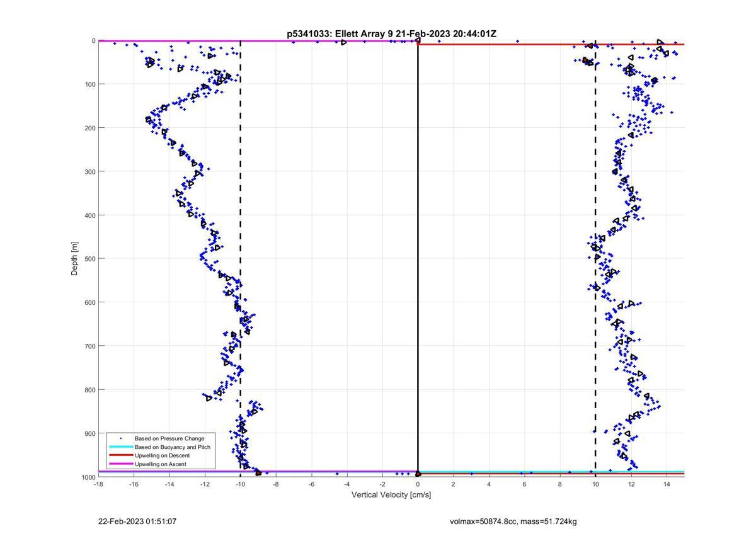Click depth axis tick label '700'
Viewport: 756px width, 536px height.
point(89,346)
